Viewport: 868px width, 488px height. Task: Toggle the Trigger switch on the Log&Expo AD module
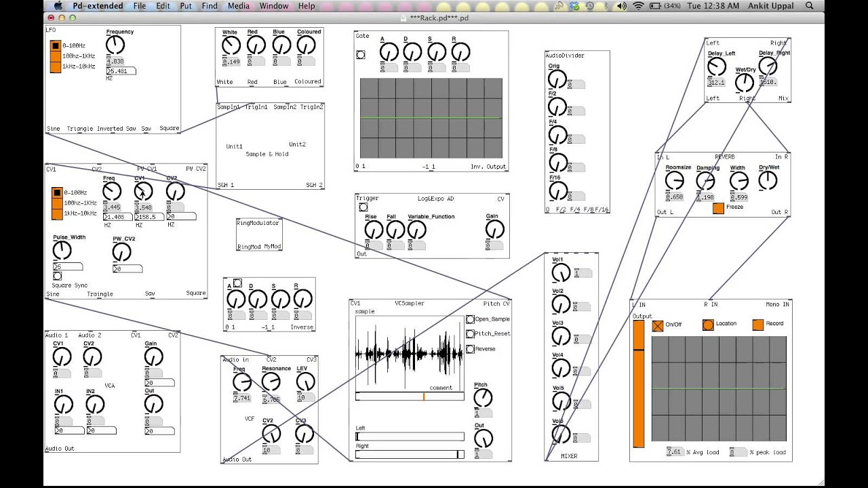pyautogui.click(x=363, y=207)
